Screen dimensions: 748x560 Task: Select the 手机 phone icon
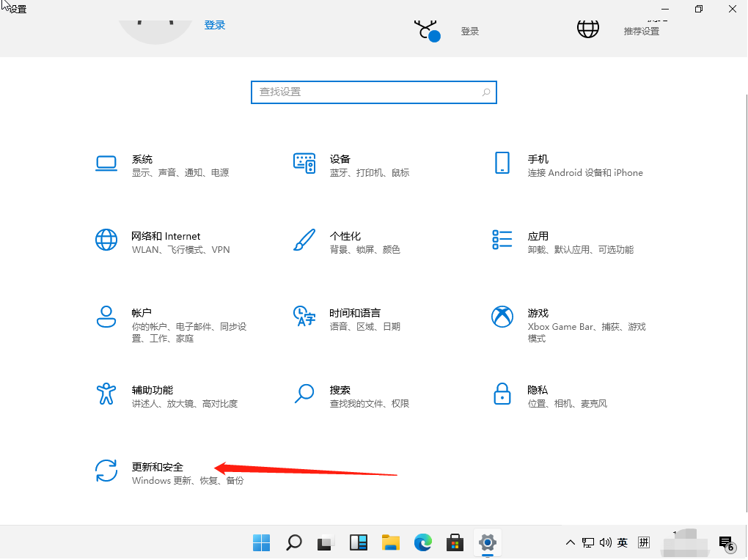point(502,163)
